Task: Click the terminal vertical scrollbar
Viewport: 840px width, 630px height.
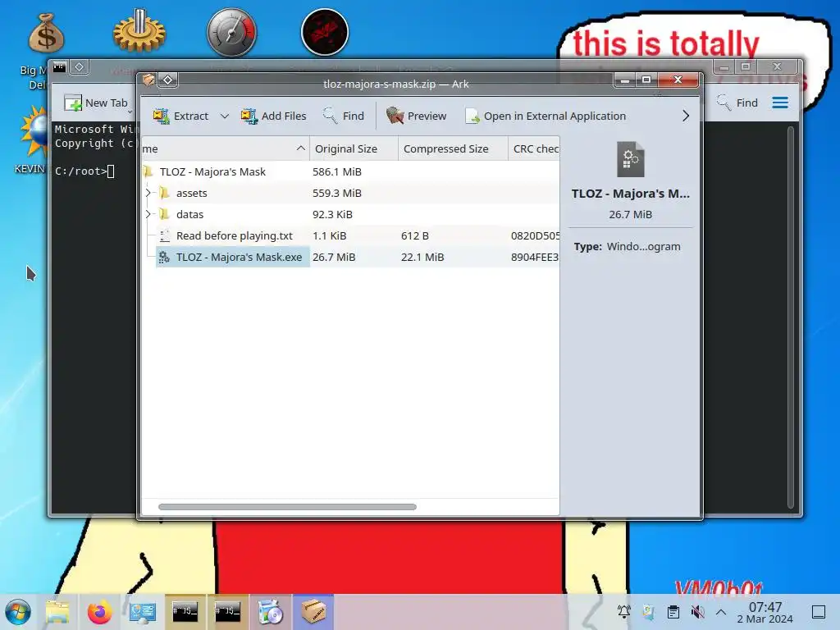Action: 790,317
